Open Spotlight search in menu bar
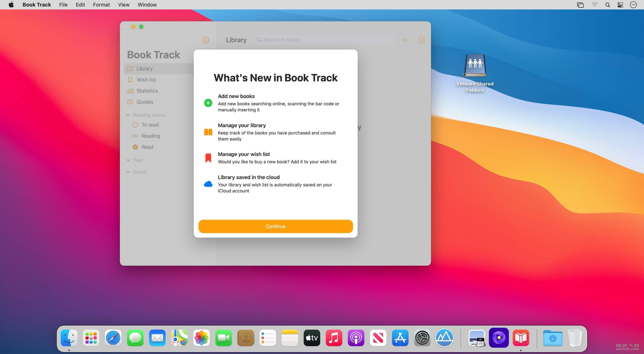The image size is (644, 354). click(608, 5)
